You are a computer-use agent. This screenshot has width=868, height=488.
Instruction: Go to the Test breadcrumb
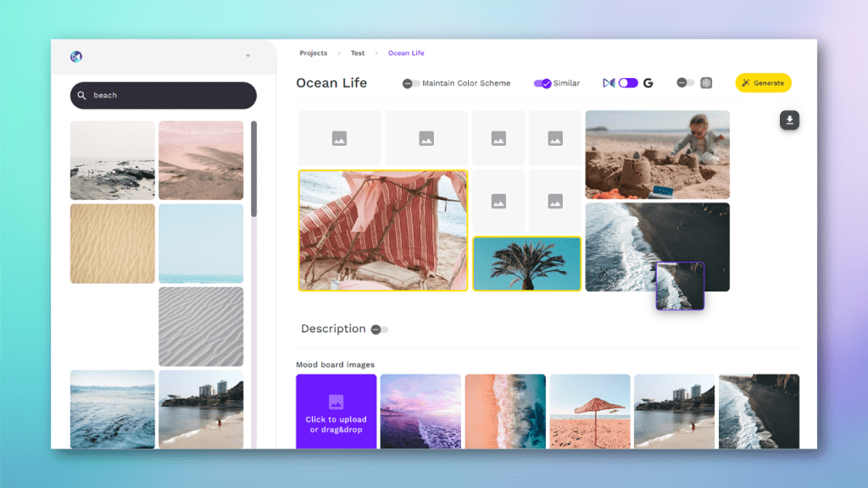[x=358, y=53]
